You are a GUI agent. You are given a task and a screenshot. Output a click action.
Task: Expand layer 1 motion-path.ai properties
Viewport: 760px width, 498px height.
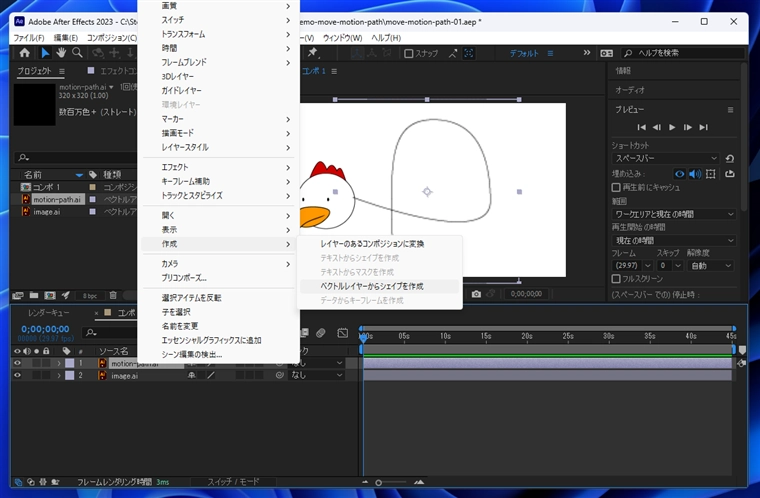click(x=59, y=363)
